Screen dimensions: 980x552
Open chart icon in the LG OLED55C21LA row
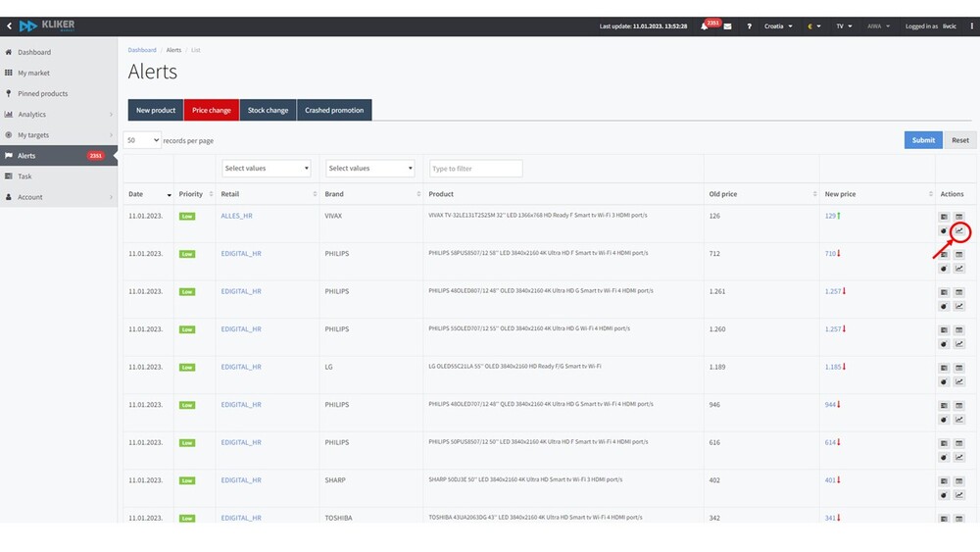tap(959, 382)
